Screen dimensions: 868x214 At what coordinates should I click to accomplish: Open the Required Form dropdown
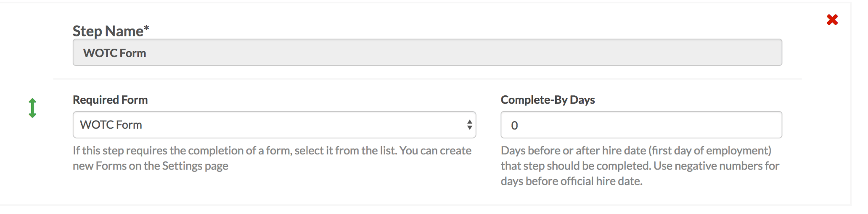coord(273,125)
